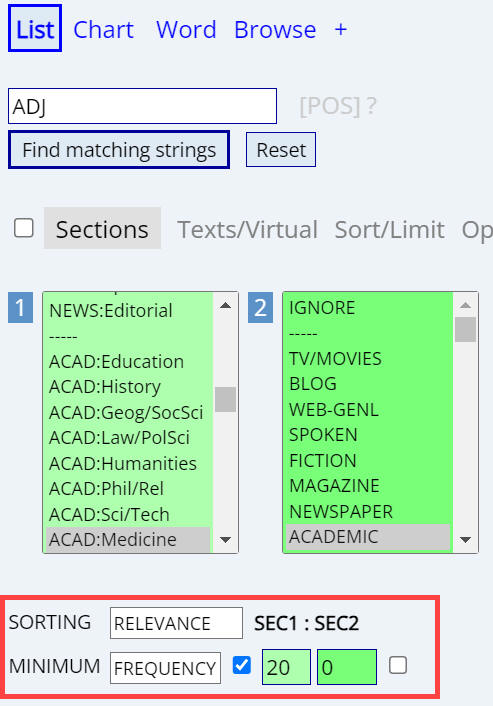493x706 pixels.
Task: Click the section 2 list scrollbar thumb
Action: pyautogui.click(x=466, y=330)
